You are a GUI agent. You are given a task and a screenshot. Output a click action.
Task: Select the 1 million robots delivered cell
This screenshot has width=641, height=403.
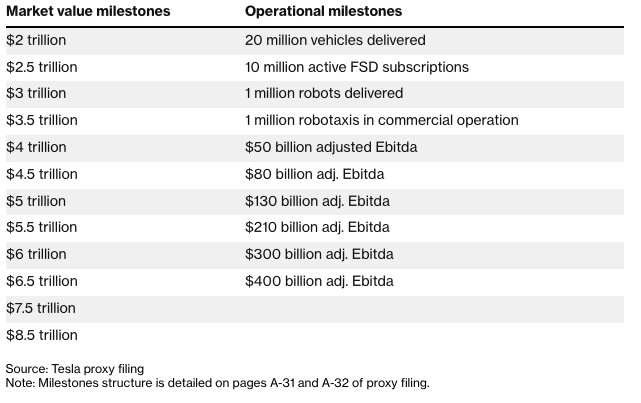point(324,93)
